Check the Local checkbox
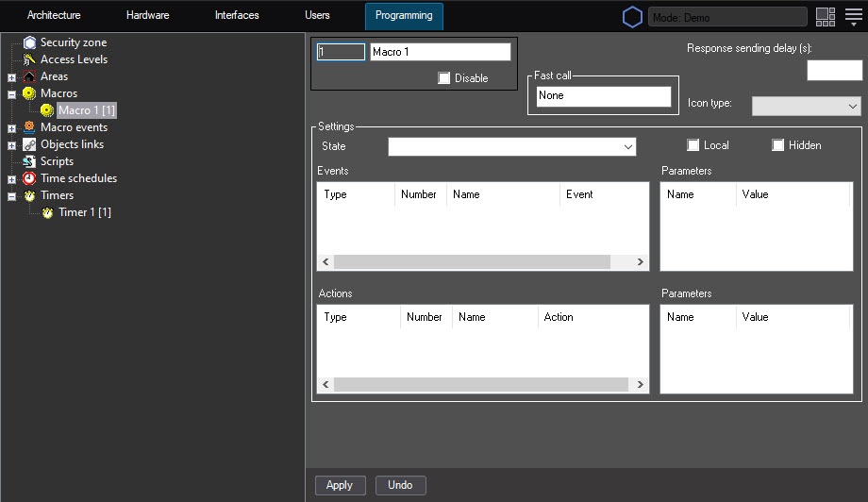This screenshot has width=868, height=502. coord(693,145)
